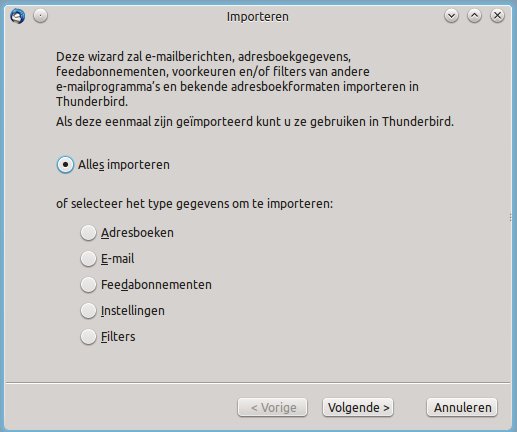
Task: Continue with the Volgende > button
Action: pyautogui.click(x=358, y=407)
